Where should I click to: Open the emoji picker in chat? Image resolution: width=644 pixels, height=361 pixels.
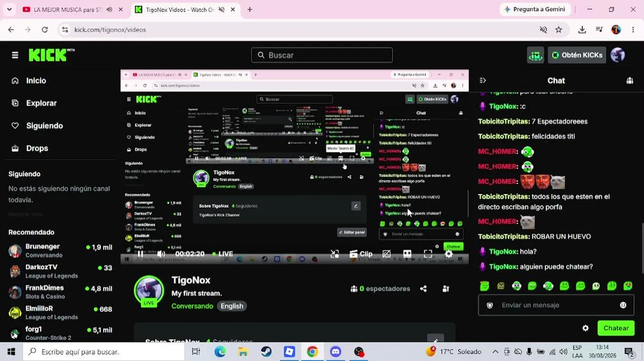(623, 305)
